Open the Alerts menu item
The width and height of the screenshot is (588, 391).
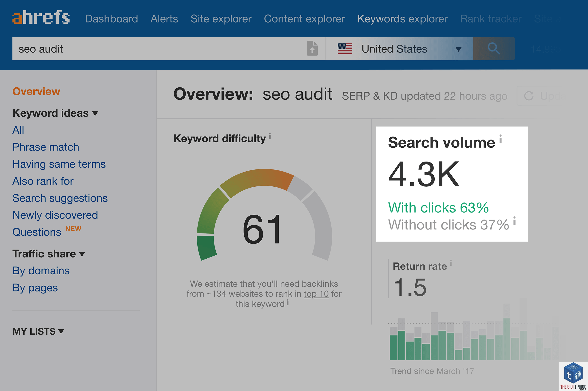[x=164, y=19]
